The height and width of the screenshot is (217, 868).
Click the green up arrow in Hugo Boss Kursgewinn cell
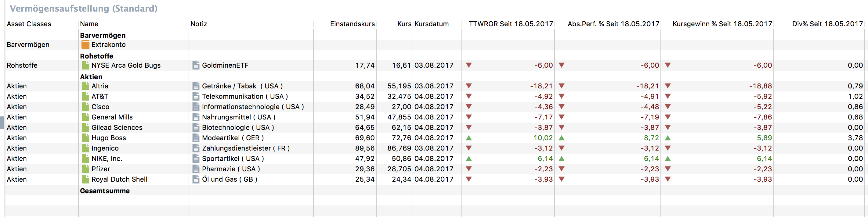pyautogui.click(x=668, y=138)
